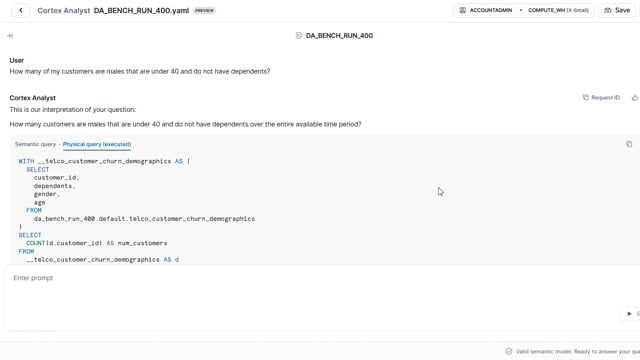Click the Cortex Analyst breadcrumb label

point(64,11)
